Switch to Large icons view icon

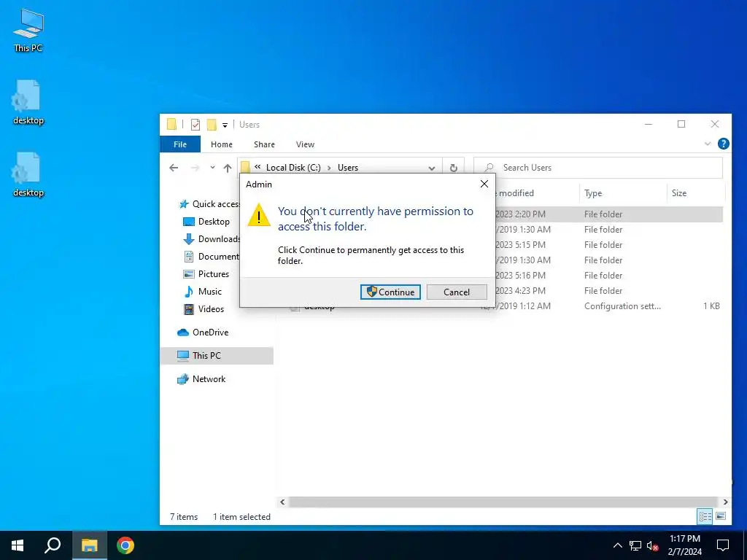(x=721, y=517)
